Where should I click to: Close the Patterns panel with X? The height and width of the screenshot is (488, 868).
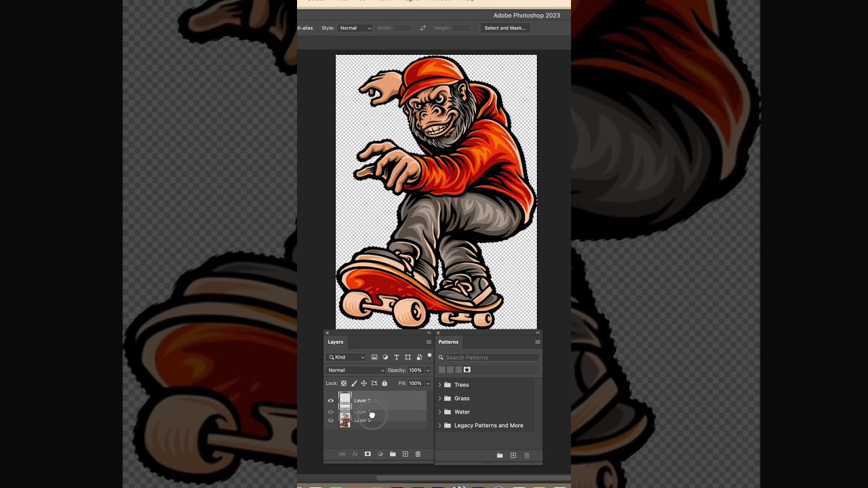point(438,333)
